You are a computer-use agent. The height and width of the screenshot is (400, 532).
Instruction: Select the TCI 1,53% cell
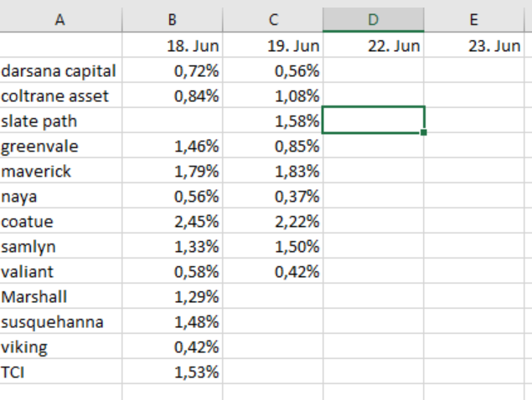172,372
